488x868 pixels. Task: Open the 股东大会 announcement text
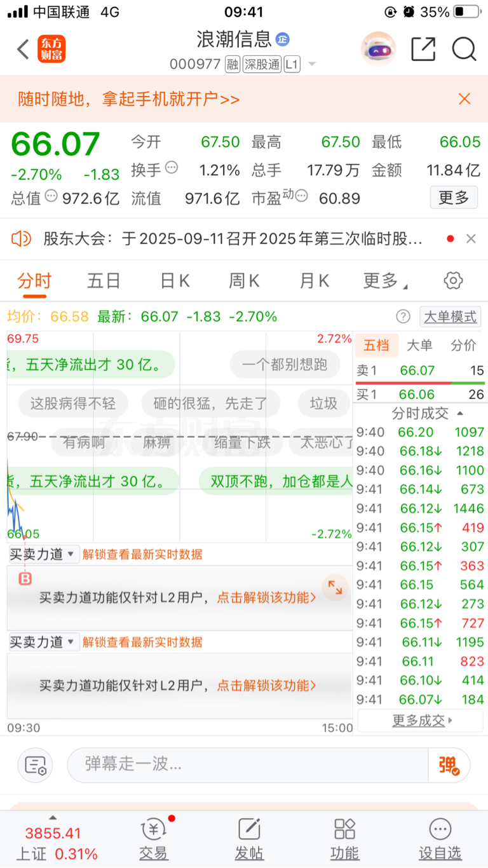(233, 239)
